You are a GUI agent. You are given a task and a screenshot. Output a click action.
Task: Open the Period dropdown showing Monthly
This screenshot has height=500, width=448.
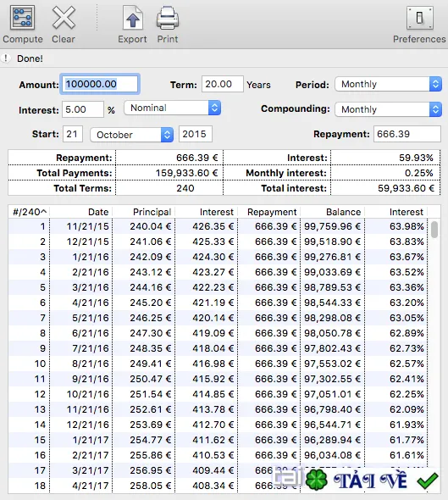[388, 84]
